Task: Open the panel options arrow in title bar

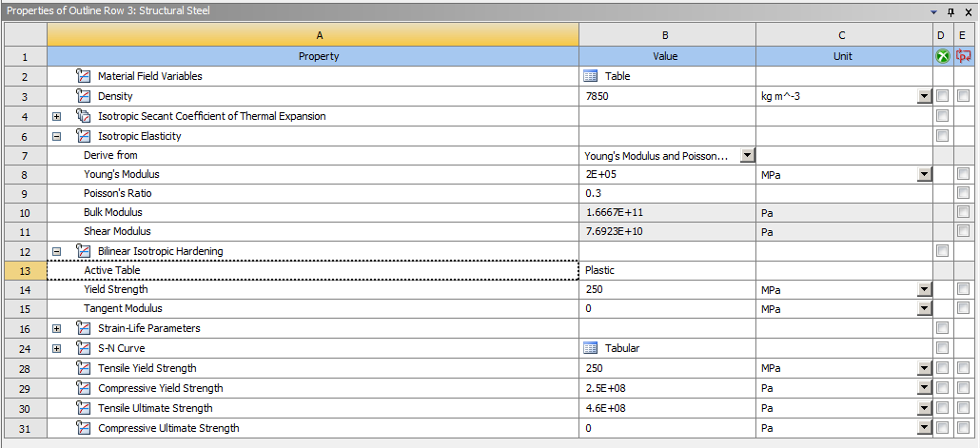Action: 934,11
